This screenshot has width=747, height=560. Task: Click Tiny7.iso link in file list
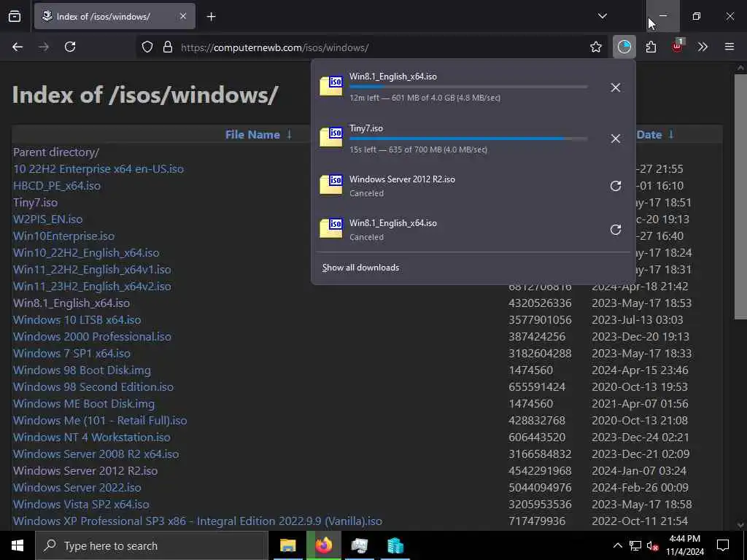[35, 203]
